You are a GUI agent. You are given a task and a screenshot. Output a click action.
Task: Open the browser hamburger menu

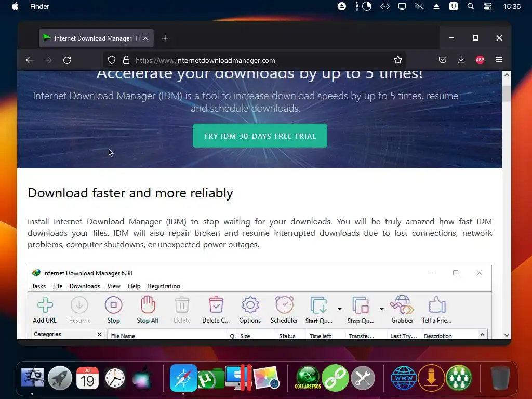click(x=498, y=60)
